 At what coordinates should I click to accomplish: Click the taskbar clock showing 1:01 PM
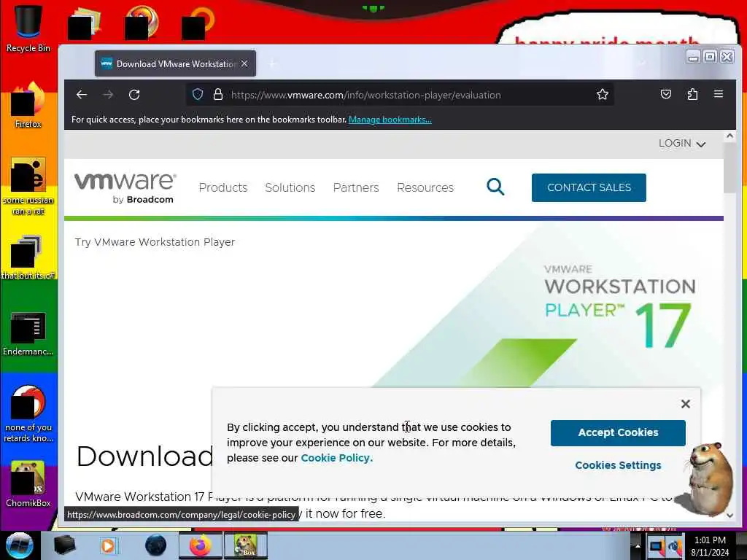[x=710, y=545]
